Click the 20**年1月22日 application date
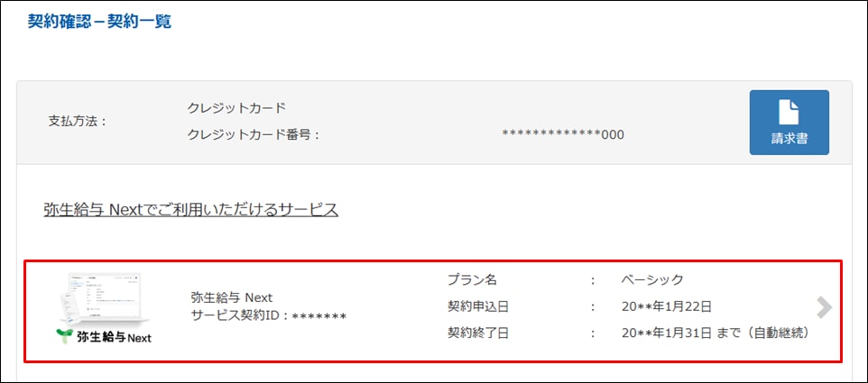 (x=667, y=306)
